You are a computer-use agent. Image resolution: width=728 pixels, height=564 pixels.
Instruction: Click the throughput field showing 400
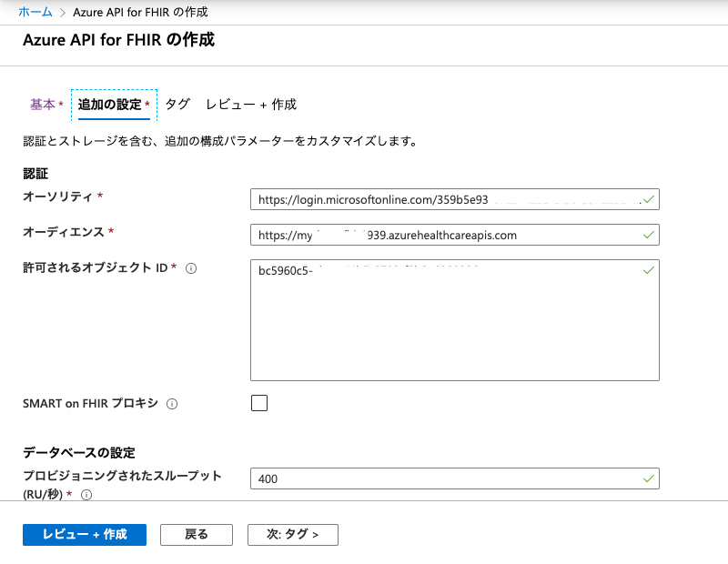pos(454,478)
